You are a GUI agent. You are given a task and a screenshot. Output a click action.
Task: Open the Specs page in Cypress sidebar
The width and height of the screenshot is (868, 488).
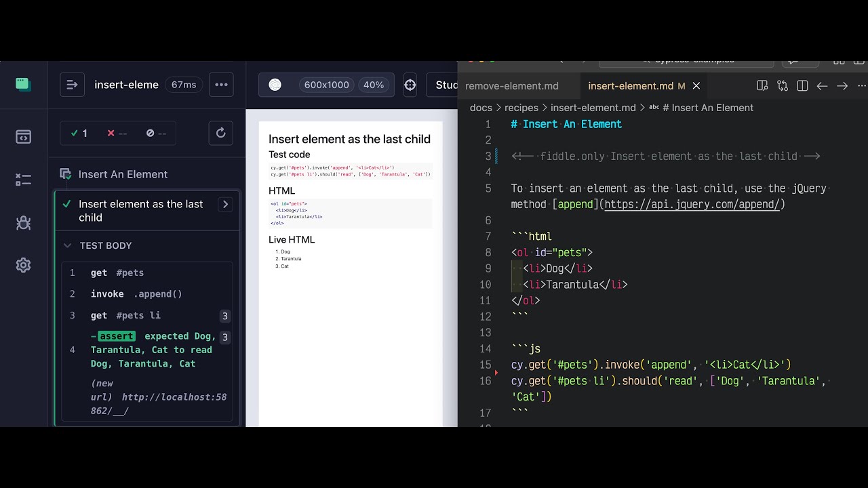[x=23, y=137]
